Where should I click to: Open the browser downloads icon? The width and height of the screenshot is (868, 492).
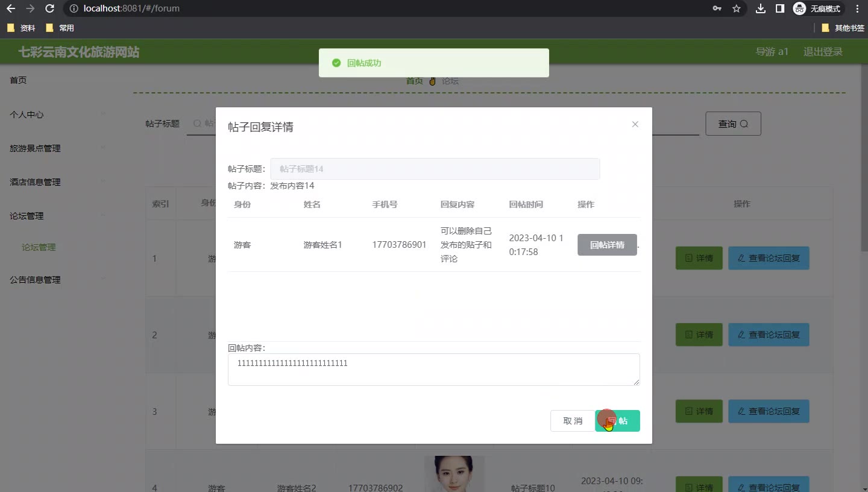(761, 8)
